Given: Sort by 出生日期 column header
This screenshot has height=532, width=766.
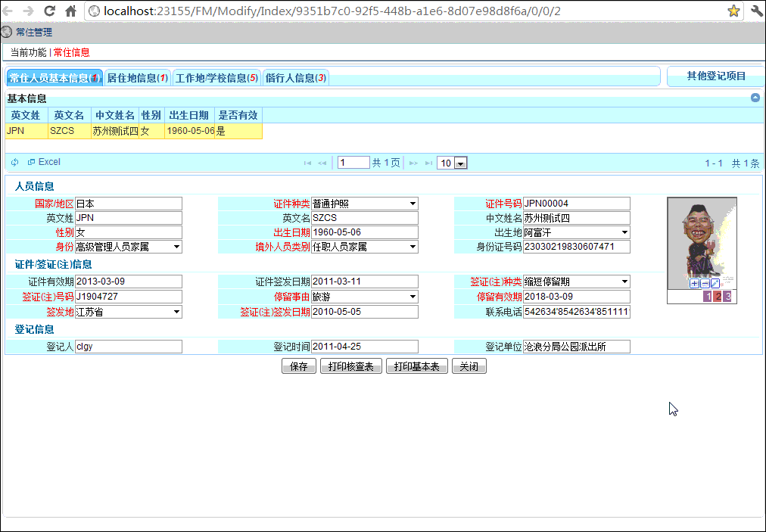Looking at the screenshot, I should [x=189, y=115].
